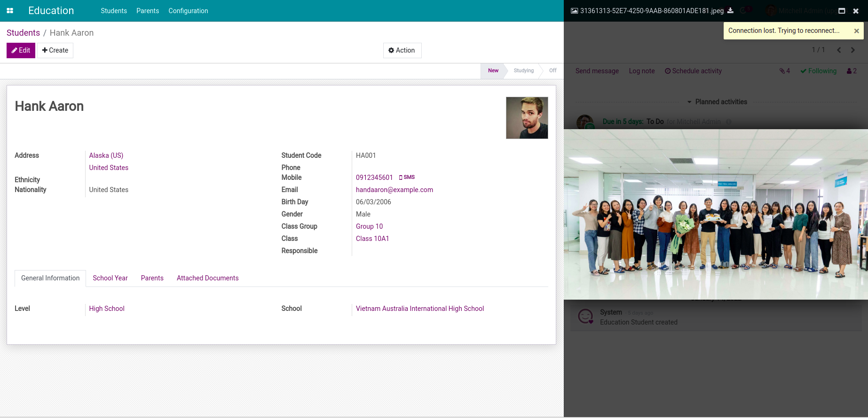This screenshot has height=418, width=868.
Task: Open High School level link
Action: click(107, 309)
